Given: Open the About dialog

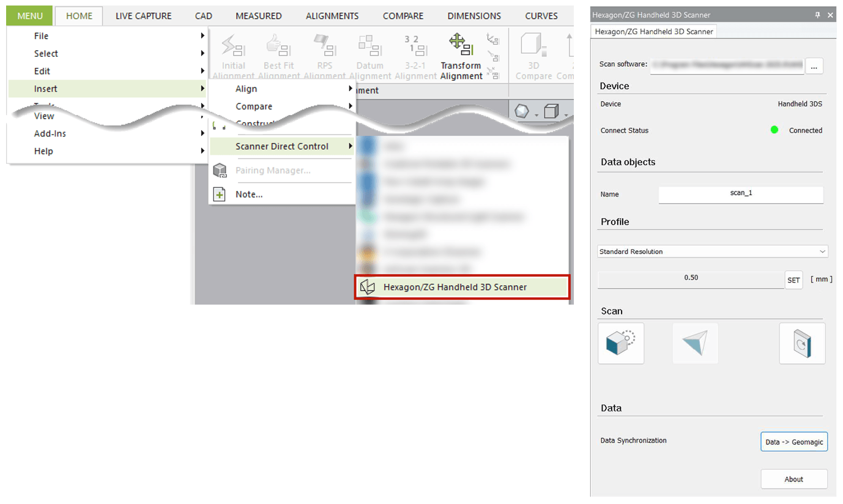Looking at the screenshot, I should click(x=794, y=479).
